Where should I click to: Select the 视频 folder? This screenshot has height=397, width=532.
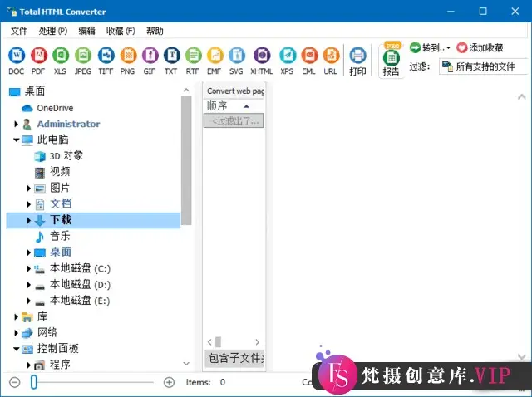point(60,172)
